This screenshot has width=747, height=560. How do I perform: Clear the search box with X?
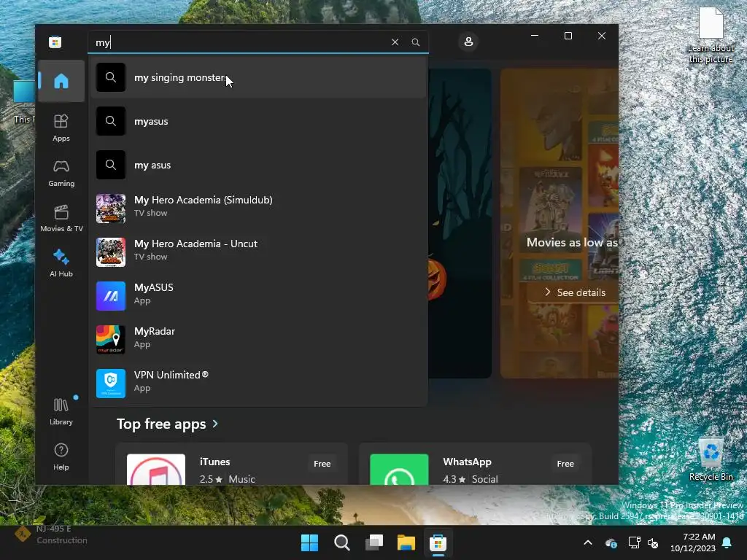pyautogui.click(x=395, y=42)
